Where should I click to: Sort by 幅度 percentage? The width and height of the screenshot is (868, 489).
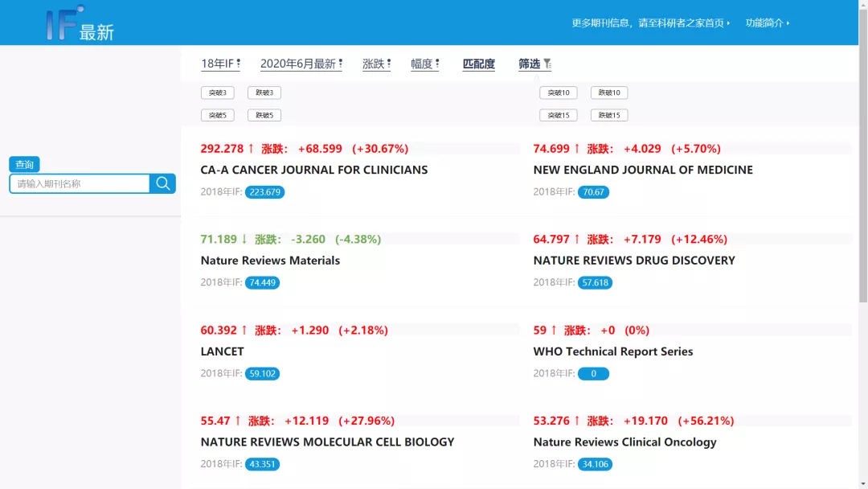[x=425, y=64]
